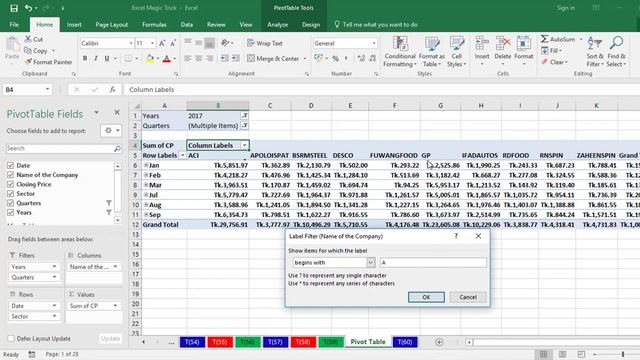The height and width of the screenshot is (360, 640).
Task: Activate Format Painter
Action: pos(48,62)
